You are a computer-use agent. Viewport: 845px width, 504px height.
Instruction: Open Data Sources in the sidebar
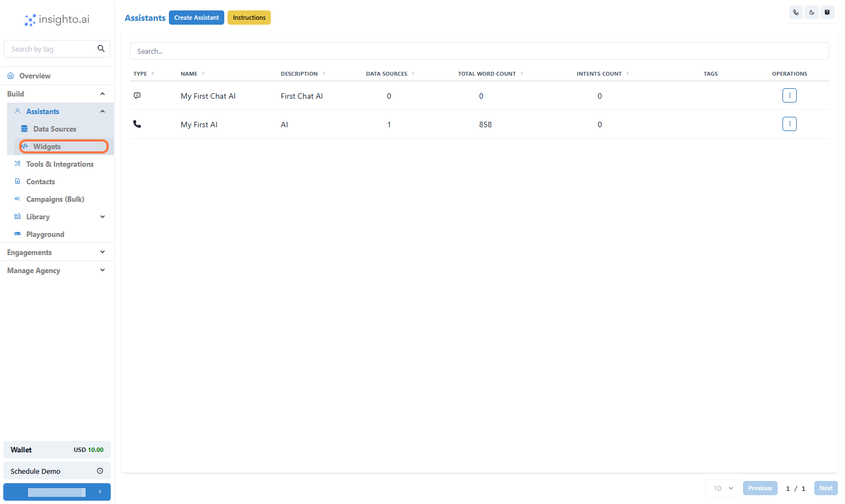click(x=55, y=129)
